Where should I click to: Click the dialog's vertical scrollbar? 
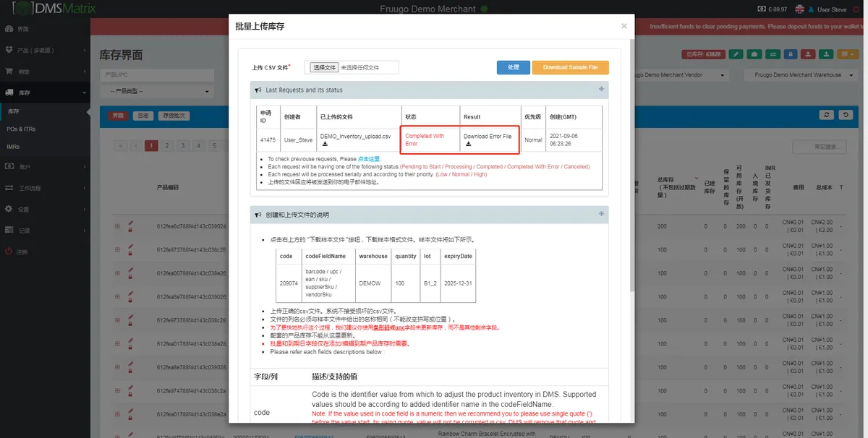click(x=631, y=166)
